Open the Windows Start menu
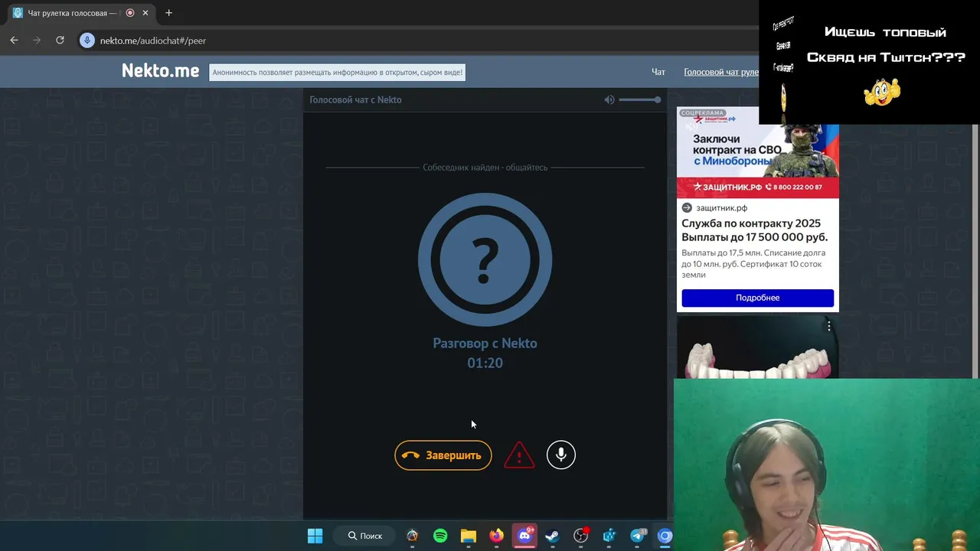 (x=315, y=536)
